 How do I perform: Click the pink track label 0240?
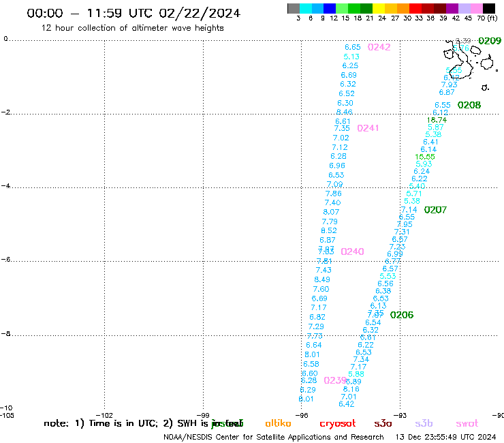tap(352, 251)
